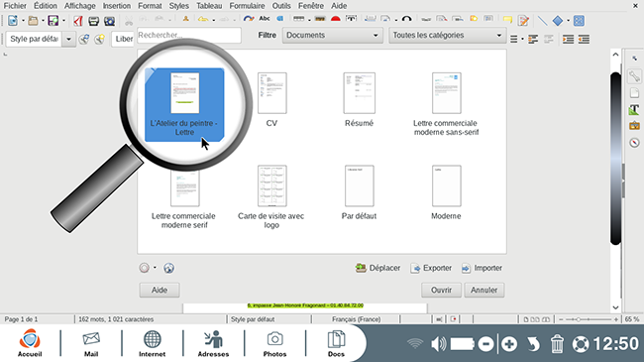This screenshot has height=362, width=644.
Task: Click the browse online templates globe icon
Action: click(168, 268)
